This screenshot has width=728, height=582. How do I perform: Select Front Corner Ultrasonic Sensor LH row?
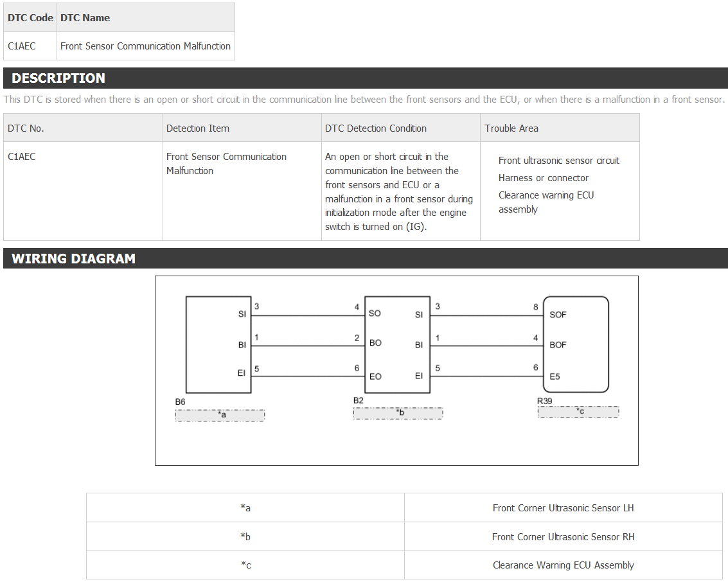[x=404, y=507]
